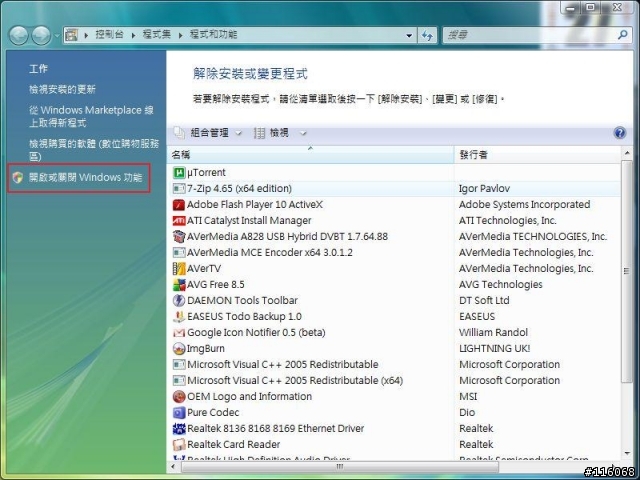The width and height of the screenshot is (640, 480).
Task: Select publisher text LIGHTNING UK!
Action: pos(495,349)
